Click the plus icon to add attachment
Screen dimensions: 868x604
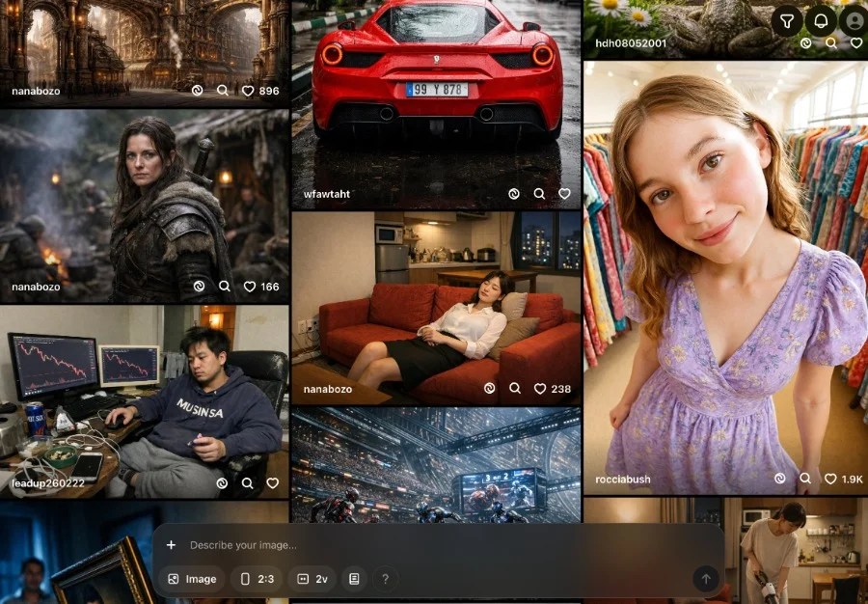click(171, 545)
